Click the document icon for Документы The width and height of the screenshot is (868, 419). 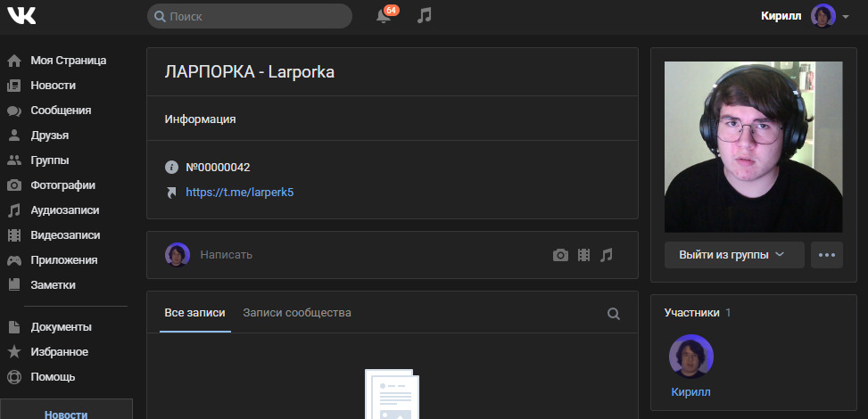(14, 327)
